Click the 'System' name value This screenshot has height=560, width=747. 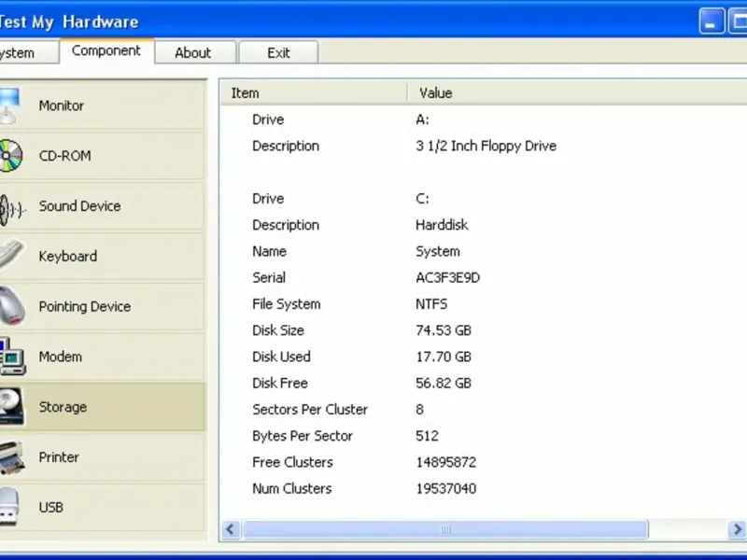pyautogui.click(x=437, y=251)
